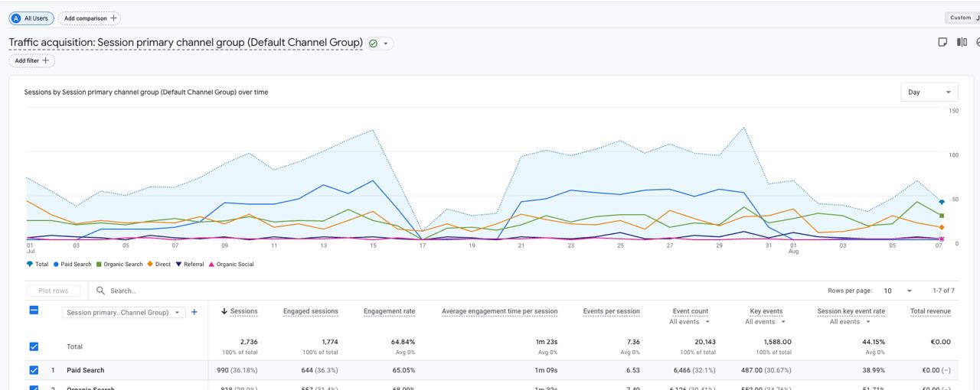Click the Organic Search green legend swatch
The height and width of the screenshot is (390, 980).
coord(99,265)
